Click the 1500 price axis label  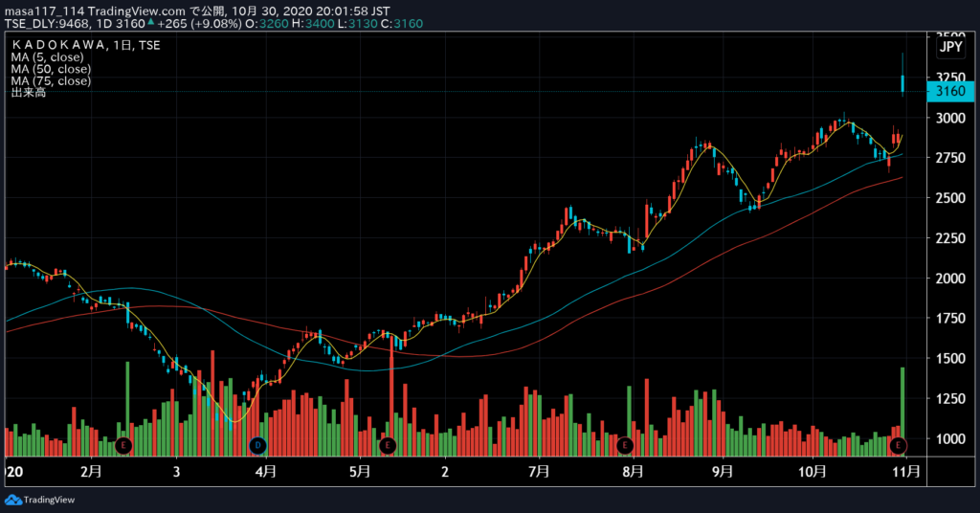click(x=950, y=359)
